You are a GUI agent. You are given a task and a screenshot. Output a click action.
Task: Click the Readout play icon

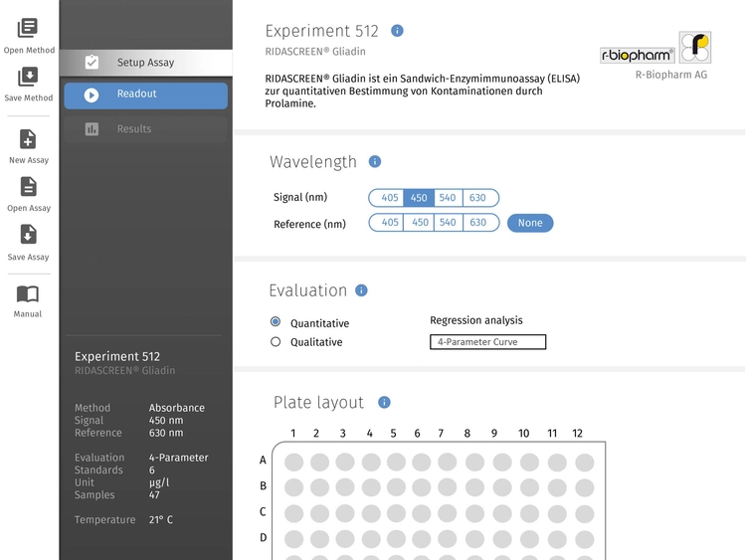(92, 95)
